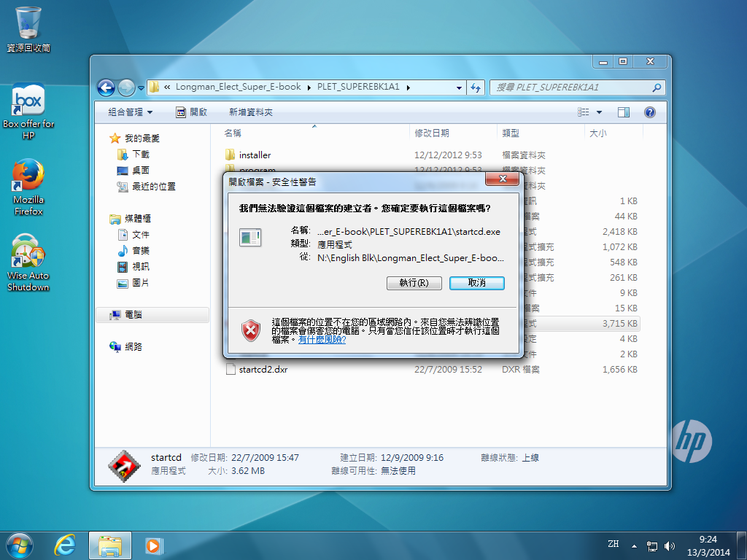Click 執行(R) button in security warning

coord(414,283)
